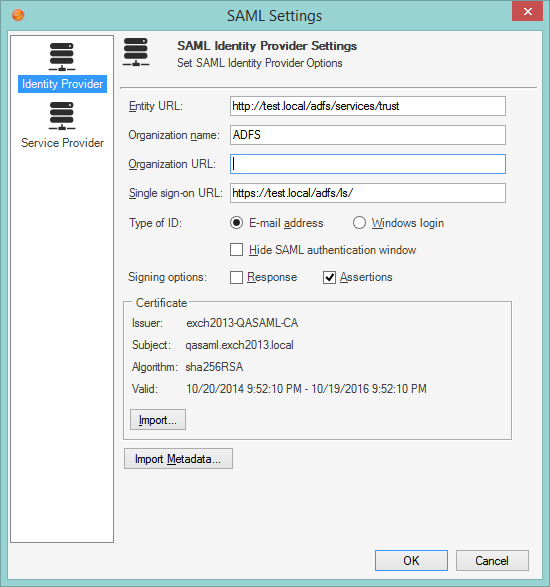Focus the Organization name field

coord(368,135)
